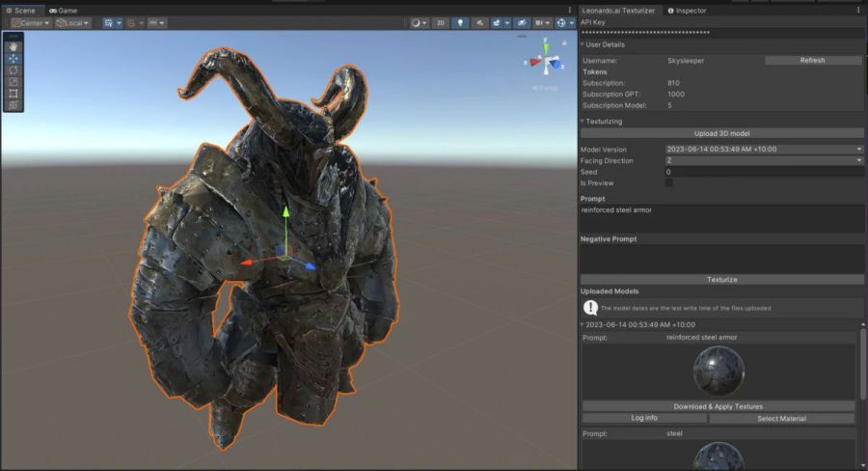This screenshot has width=868, height=471.
Task: Collapse the Texturizing section
Action: pyautogui.click(x=583, y=121)
